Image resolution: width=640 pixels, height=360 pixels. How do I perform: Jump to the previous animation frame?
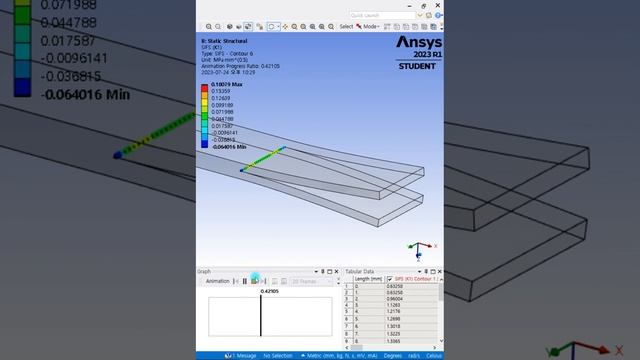tap(236, 281)
